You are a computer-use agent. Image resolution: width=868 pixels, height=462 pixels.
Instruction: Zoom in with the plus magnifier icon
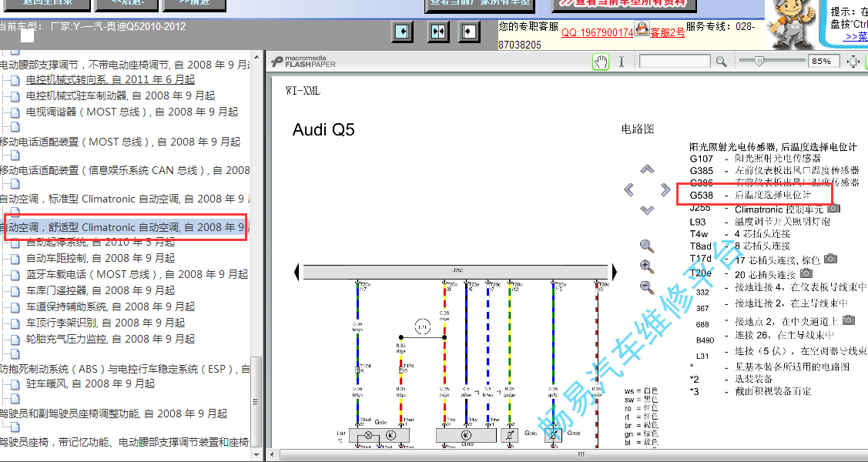(647, 266)
